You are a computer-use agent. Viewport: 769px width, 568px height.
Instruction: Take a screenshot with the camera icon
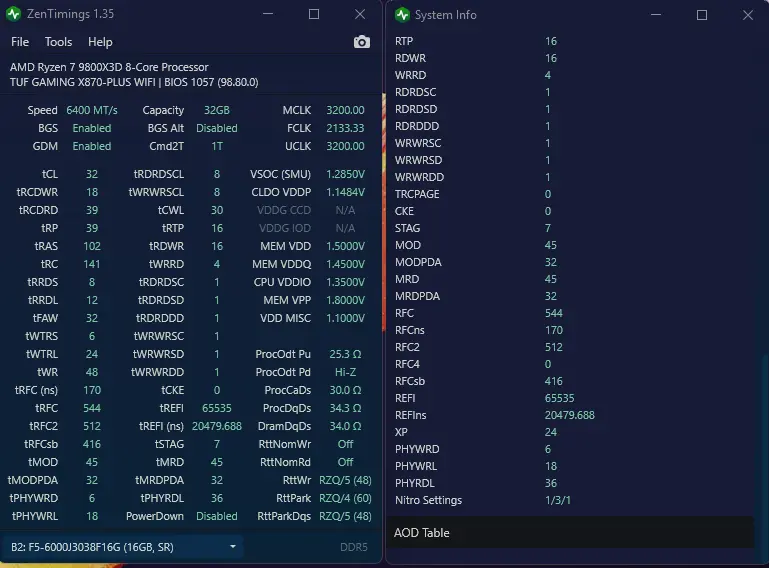pyautogui.click(x=361, y=42)
